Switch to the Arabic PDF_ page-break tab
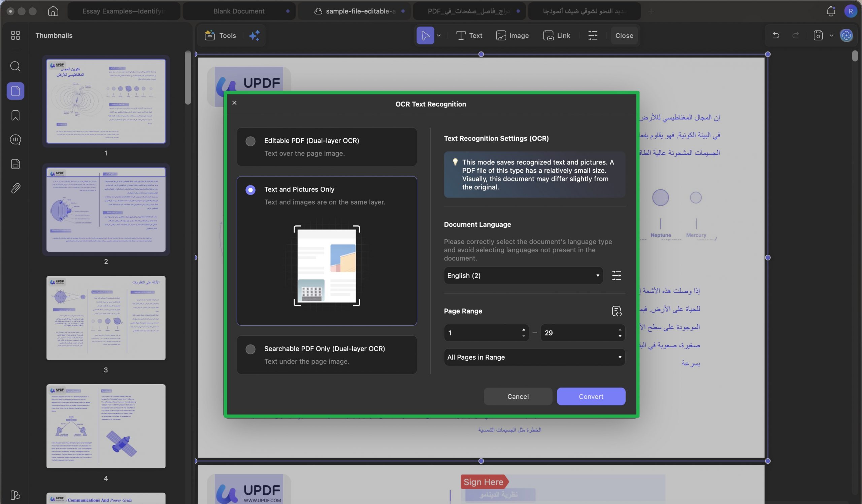 click(x=469, y=11)
